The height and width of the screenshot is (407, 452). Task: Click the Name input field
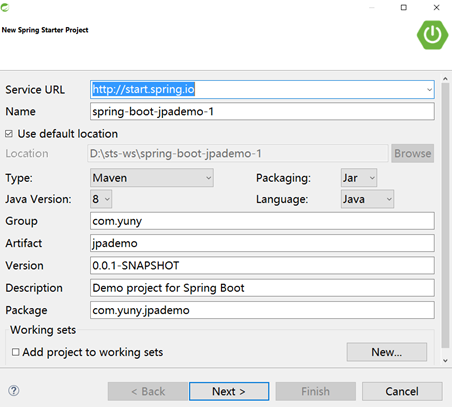tap(262, 111)
